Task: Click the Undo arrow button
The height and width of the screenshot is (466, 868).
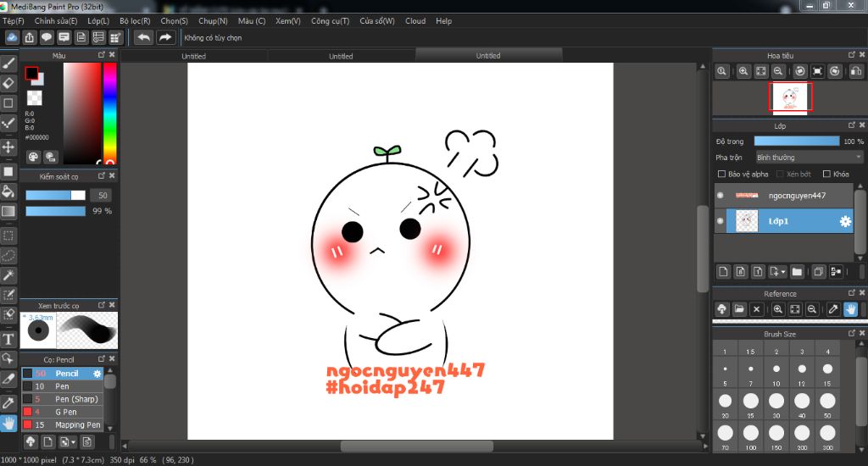Action: pyautogui.click(x=143, y=37)
